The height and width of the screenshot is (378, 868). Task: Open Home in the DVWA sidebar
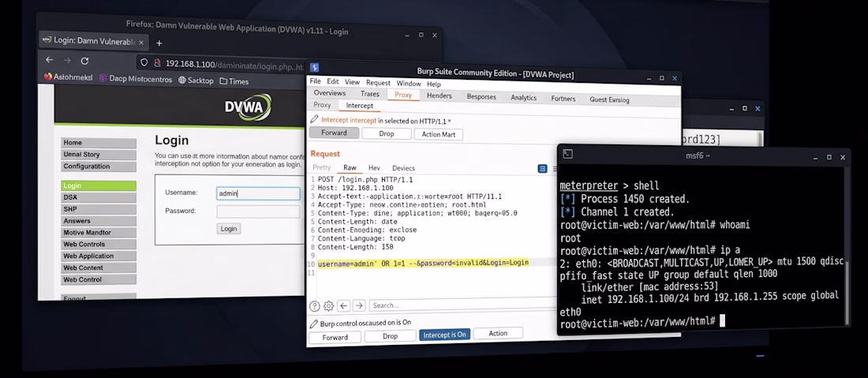click(x=99, y=143)
